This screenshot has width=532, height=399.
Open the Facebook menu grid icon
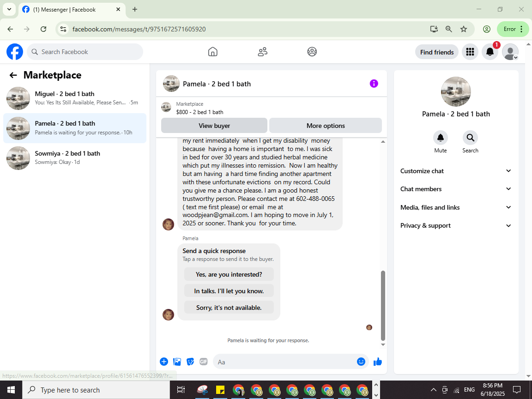(470, 52)
